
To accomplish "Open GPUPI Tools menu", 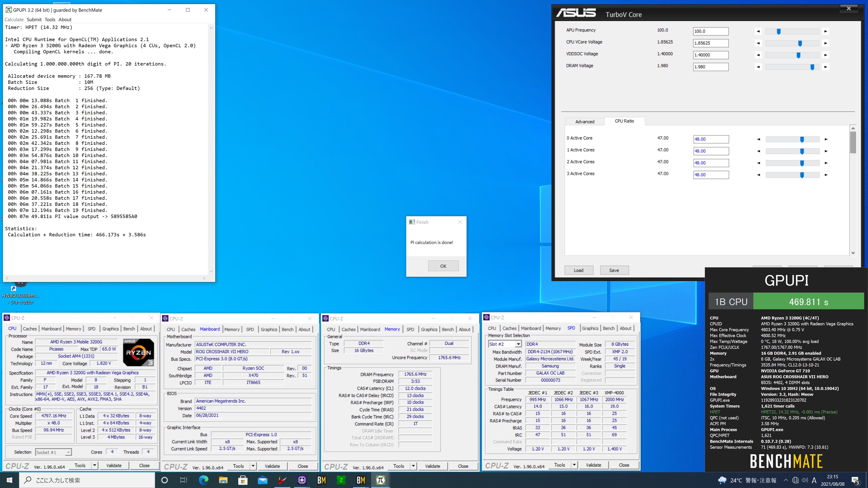I will [x=50, y=19].
